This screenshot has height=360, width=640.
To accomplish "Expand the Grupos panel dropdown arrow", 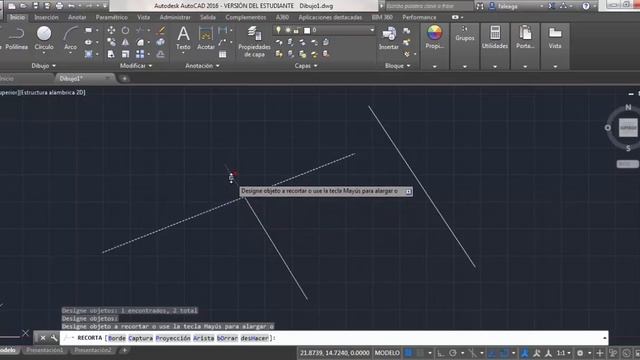I will coord(464,66).
